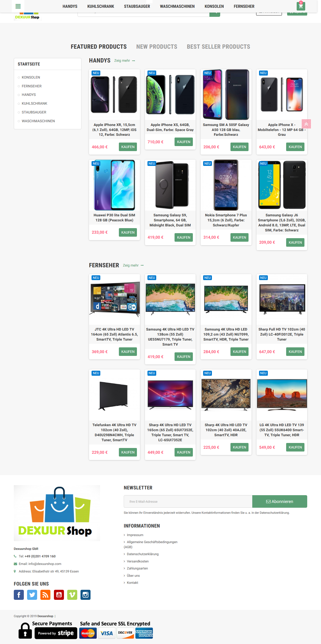Visit the Facebook social icon
The height and width of the screenshot is (644, 321).
[x=19, y=595]
